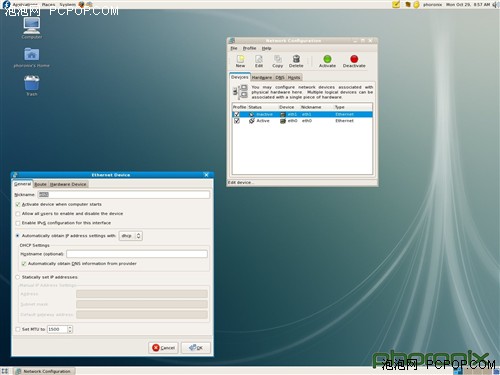Select the General tab in Ethernet Device
Screen dimensions: 500x375
point(22,184)
